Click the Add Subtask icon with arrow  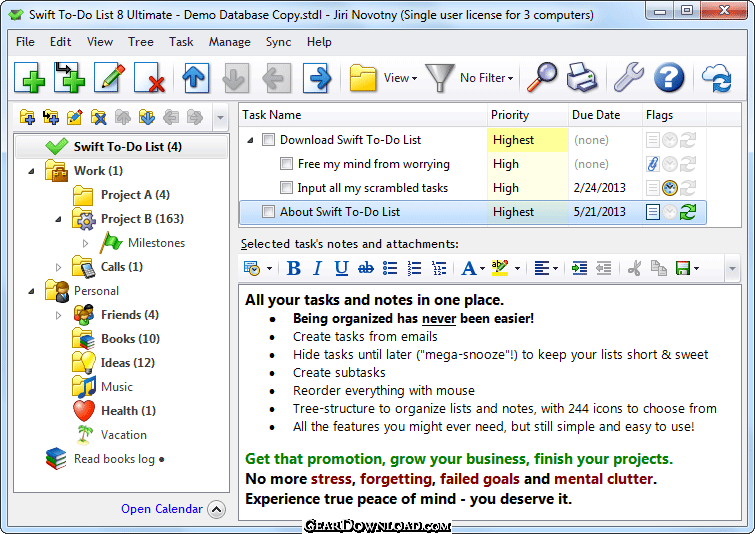[69, 78]
